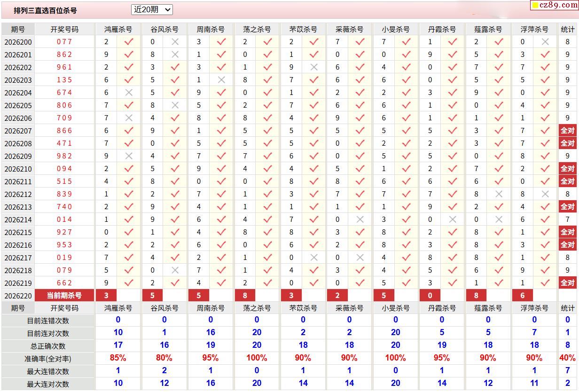579x392 pixels.
Task: Select period number 2026200
Action: 18,42
